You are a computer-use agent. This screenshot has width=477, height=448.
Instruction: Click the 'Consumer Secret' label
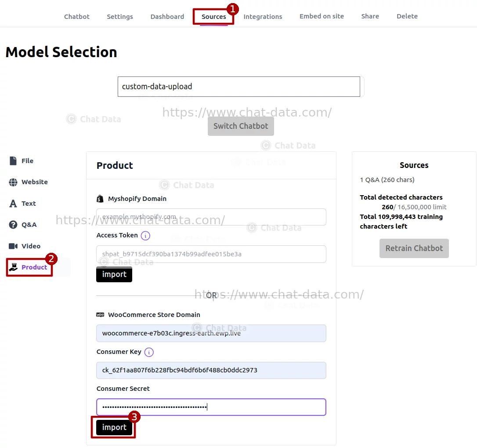pos(123,389)
